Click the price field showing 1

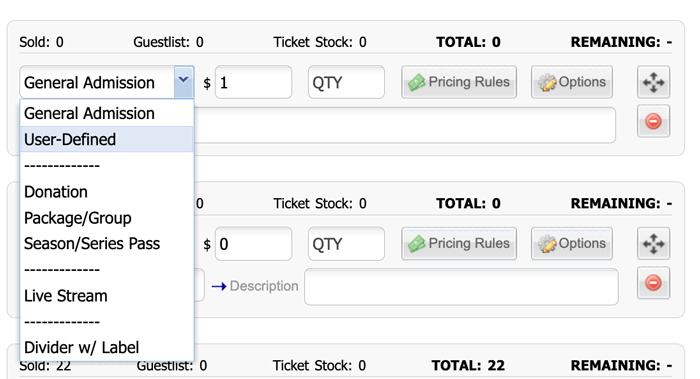254,82
